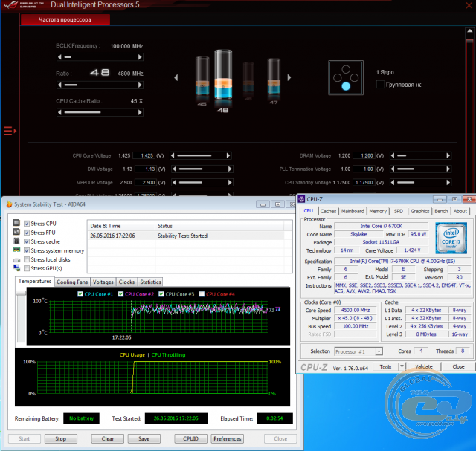
Task: Increase CPU Cache Ratio with right arrow
Action: point(140,112)
